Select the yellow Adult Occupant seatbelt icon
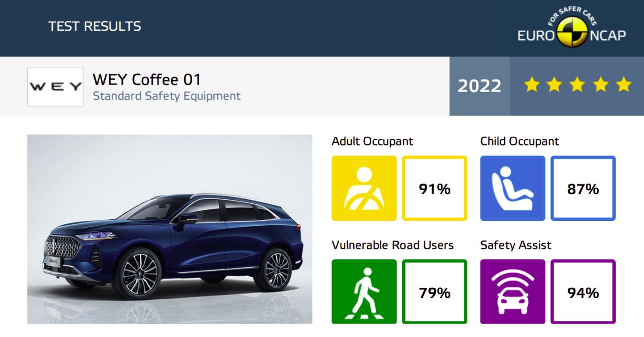Viewport: 644px width, 337px height. point(364,188)
